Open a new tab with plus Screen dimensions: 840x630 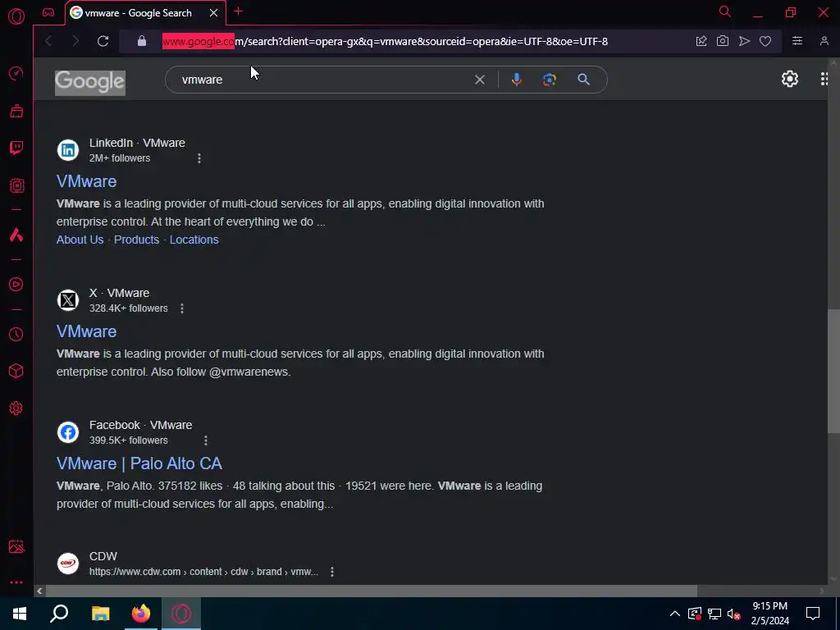pyautogui.click(x=239, y=11)
